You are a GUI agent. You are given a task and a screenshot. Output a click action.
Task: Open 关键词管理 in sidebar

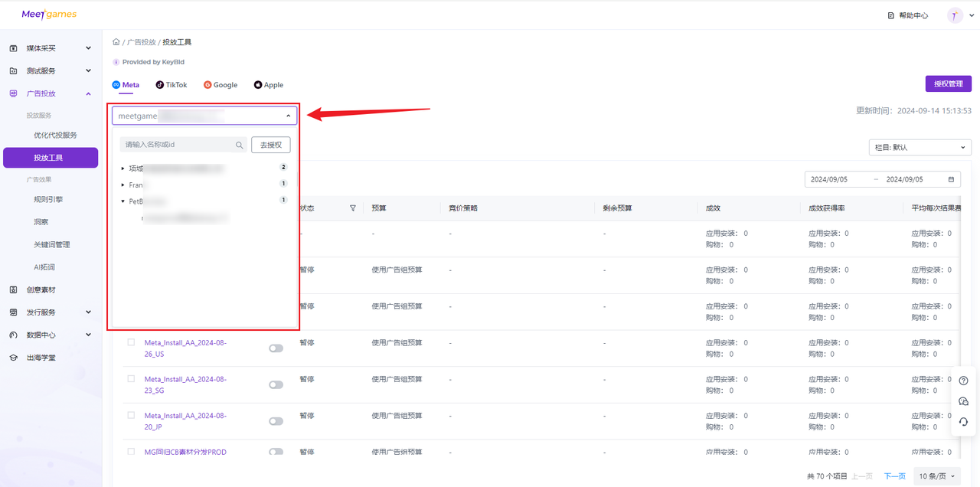point(51,244)
